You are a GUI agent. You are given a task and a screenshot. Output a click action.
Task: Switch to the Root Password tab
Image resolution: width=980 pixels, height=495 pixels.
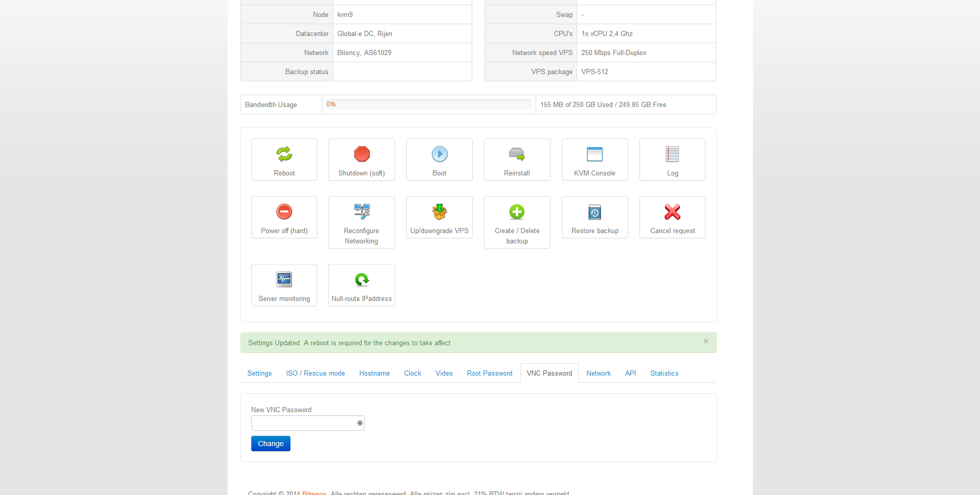(x=489, y=373)
